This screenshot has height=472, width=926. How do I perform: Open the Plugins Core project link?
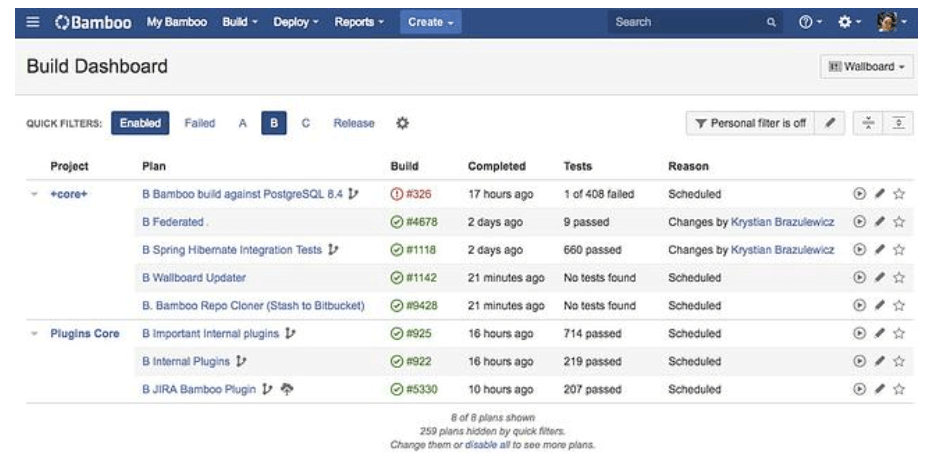tap(84, 333)
